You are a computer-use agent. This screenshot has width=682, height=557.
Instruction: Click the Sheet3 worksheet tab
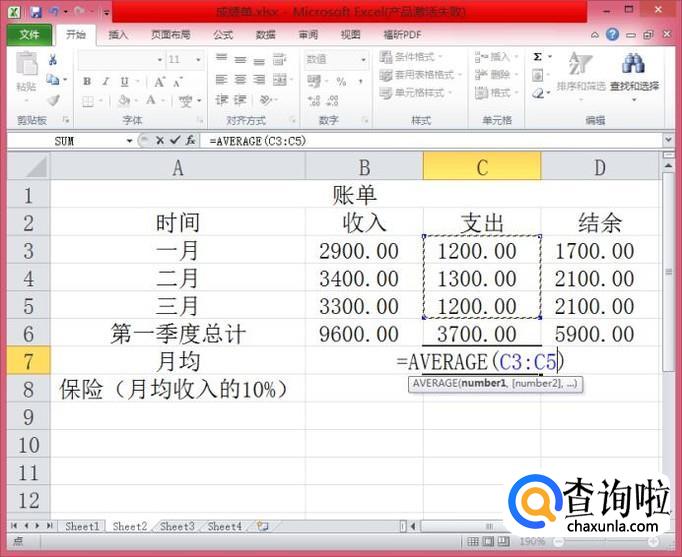click(177, 526)
